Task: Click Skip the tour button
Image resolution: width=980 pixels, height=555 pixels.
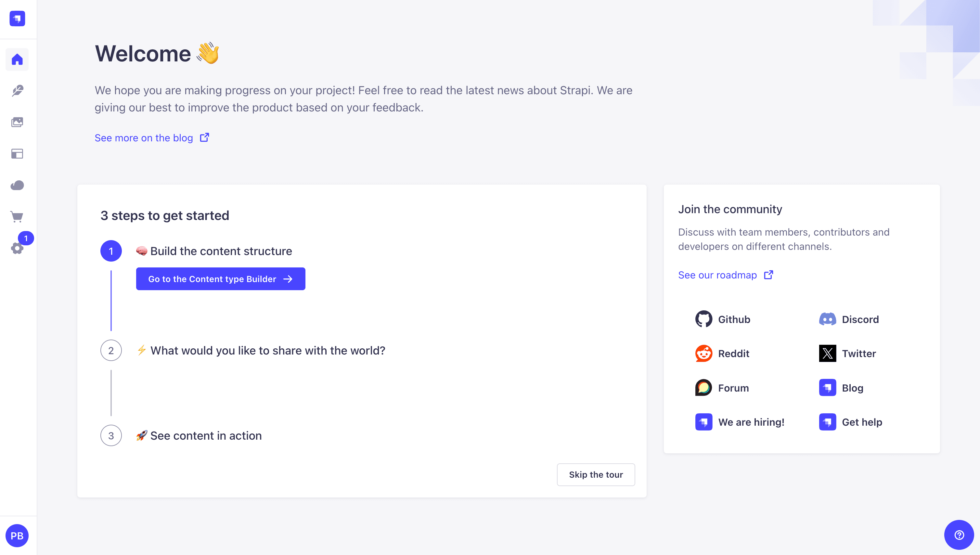Action: click(596, 474)
